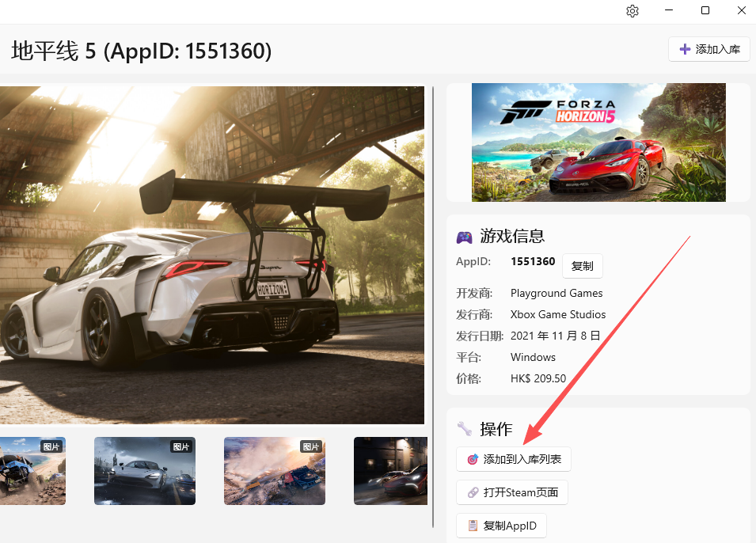Click the clipboard icon on 复制AppID
This screenshot has width=756, height=543.
tap(473, 526)
